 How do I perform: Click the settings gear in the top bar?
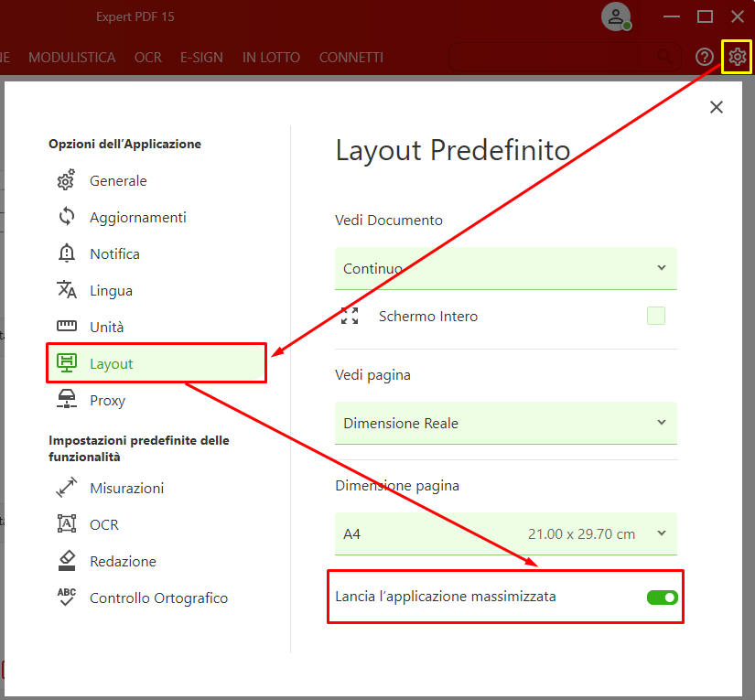[737, 57]
